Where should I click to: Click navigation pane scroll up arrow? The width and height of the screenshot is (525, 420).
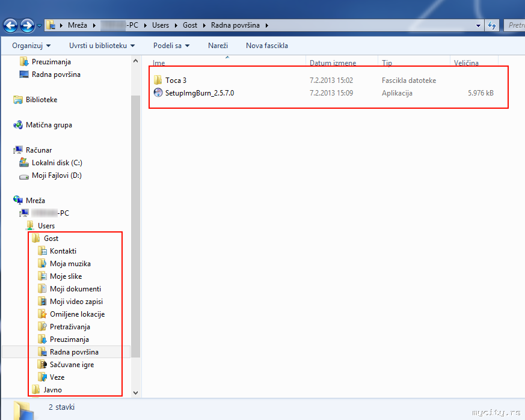tap(135, 61)
